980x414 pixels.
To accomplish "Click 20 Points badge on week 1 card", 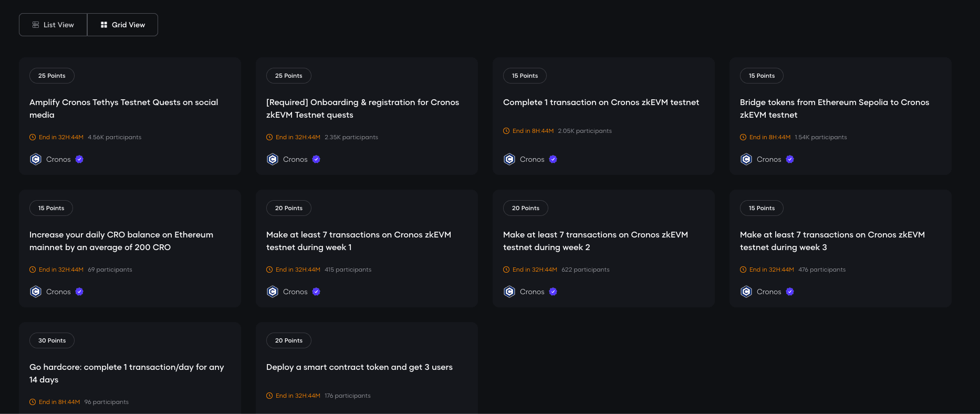I will click(289, 208).
